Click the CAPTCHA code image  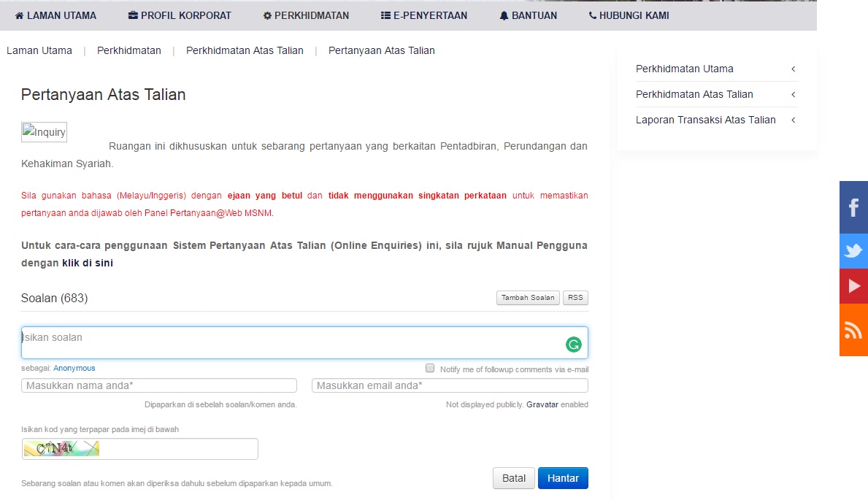coord(61,449)
